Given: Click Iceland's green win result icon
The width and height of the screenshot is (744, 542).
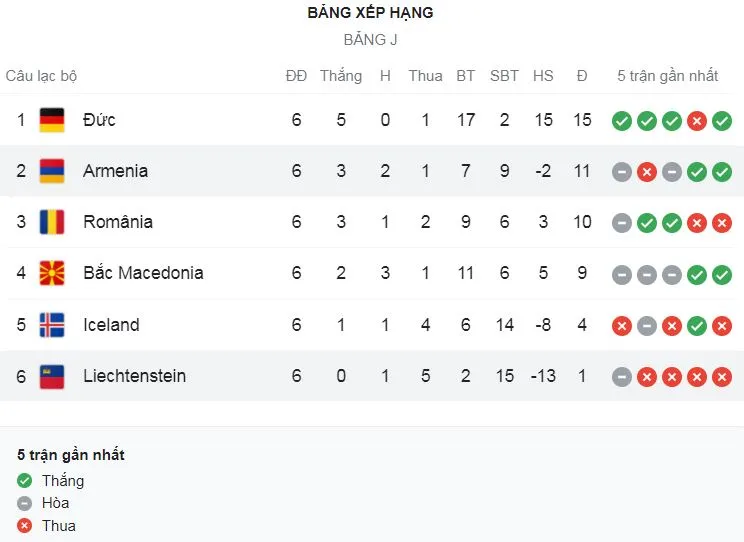Looking at the screenshot, I should point(697,325).
